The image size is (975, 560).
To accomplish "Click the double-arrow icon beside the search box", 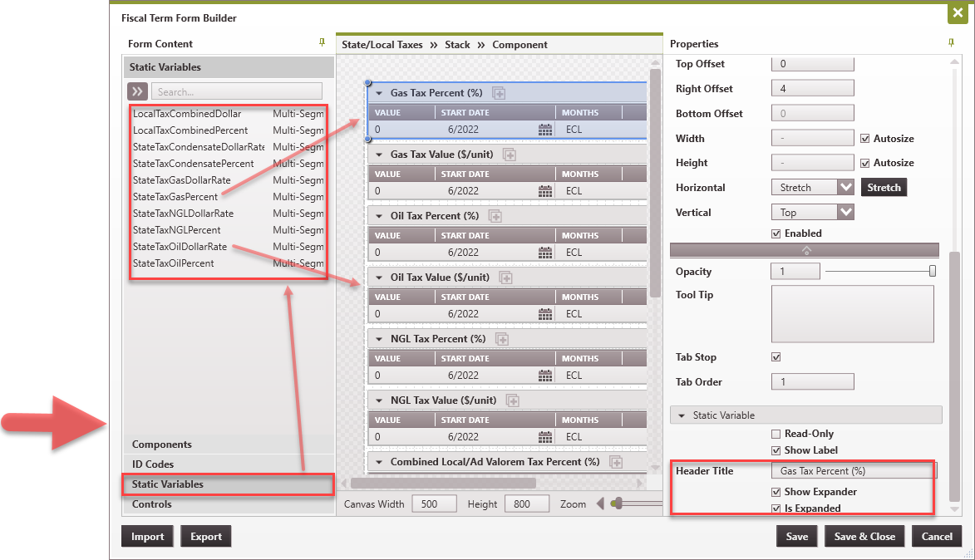I will click(137, 91).
